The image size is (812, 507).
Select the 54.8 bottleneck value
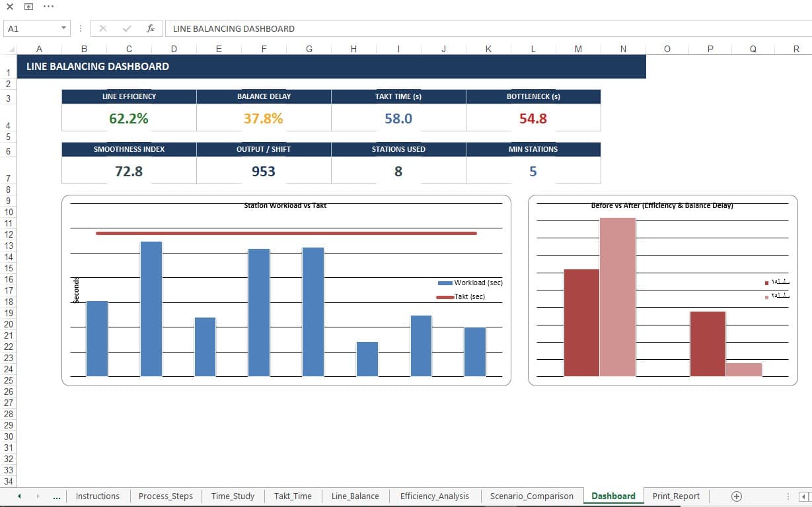point(533,118)
